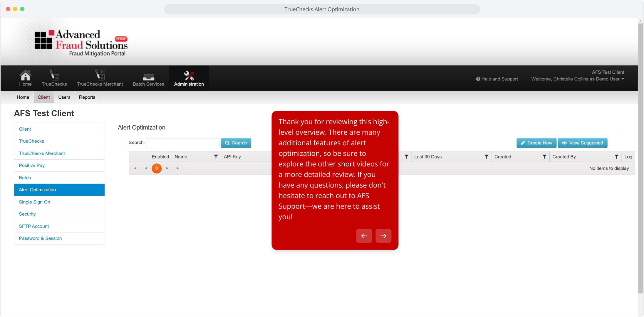644x317 pixels.
Task: Open the SFTP Account sidebar section
Action: tap(59, 226)
